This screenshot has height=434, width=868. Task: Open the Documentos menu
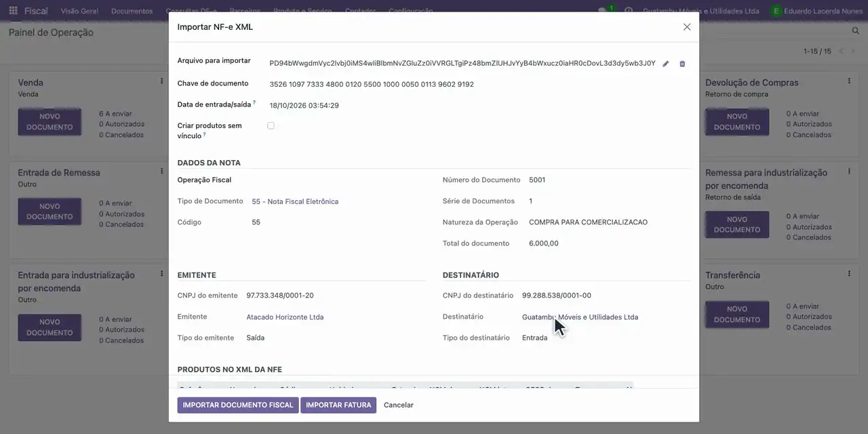pos(132,12)
